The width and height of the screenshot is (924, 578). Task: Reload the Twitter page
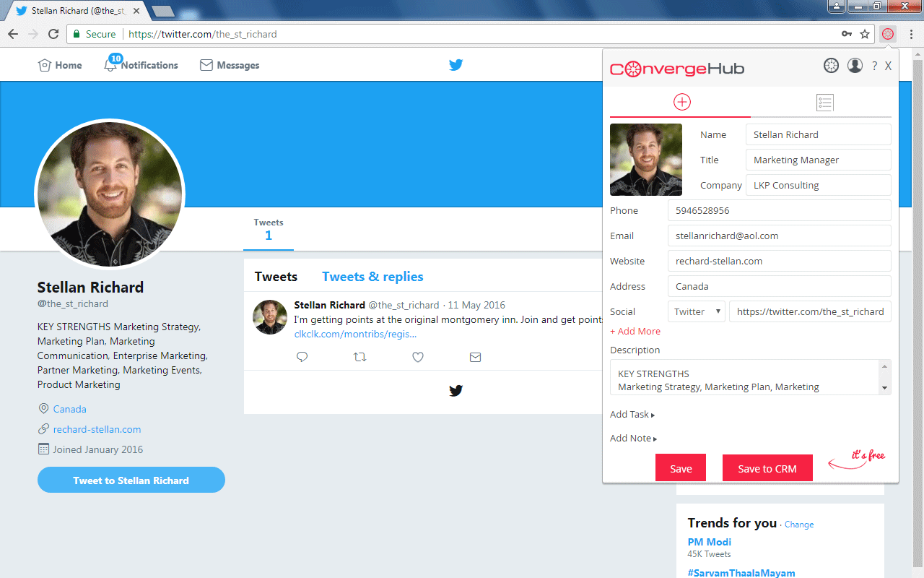(x=53, y=34)
